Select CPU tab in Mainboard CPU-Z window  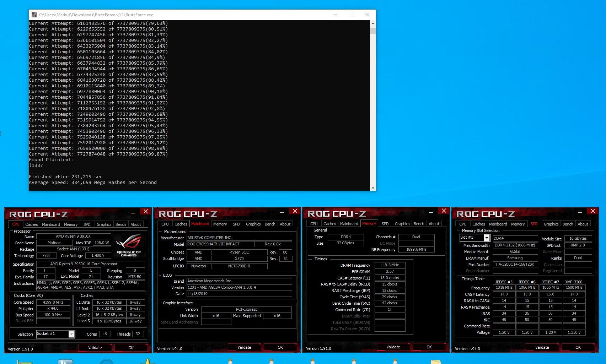pos(165,224)
